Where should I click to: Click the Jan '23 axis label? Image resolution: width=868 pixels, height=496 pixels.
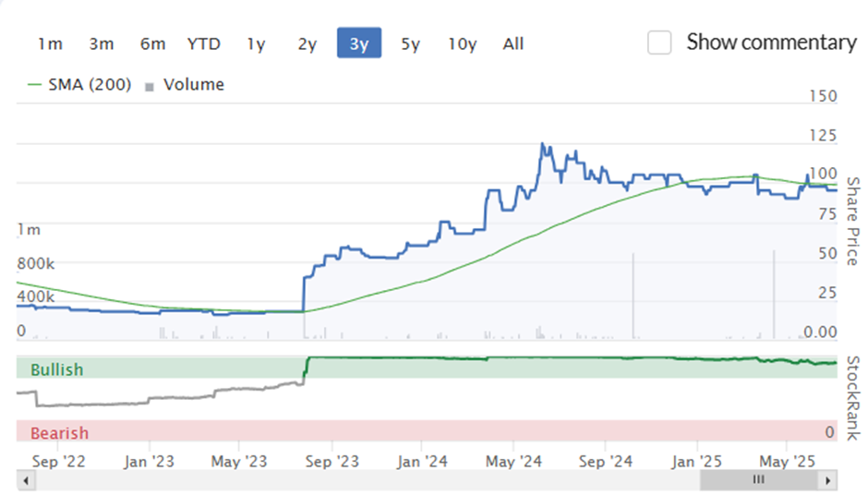click(149, 462)
